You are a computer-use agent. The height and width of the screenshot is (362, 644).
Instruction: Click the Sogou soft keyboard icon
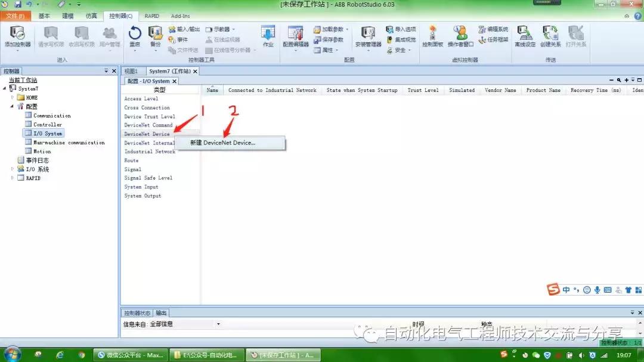[608, 290]
